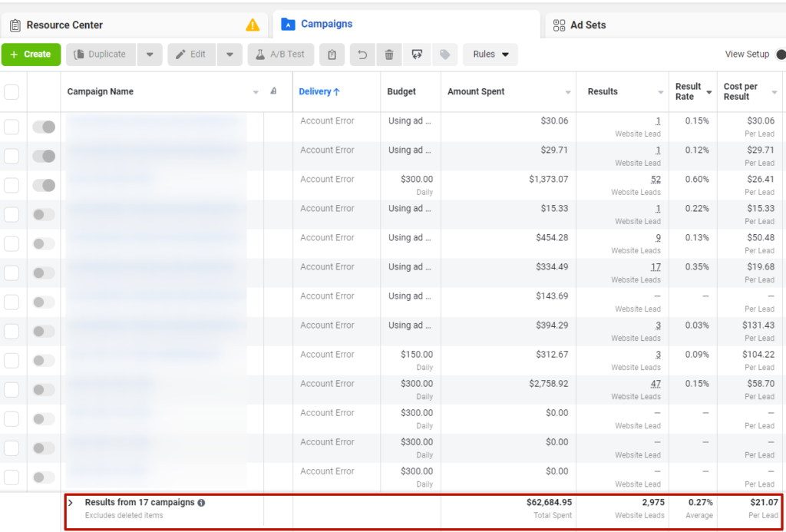
Task: Click the Resource Center clipboard icon
Action: [15, 25]
